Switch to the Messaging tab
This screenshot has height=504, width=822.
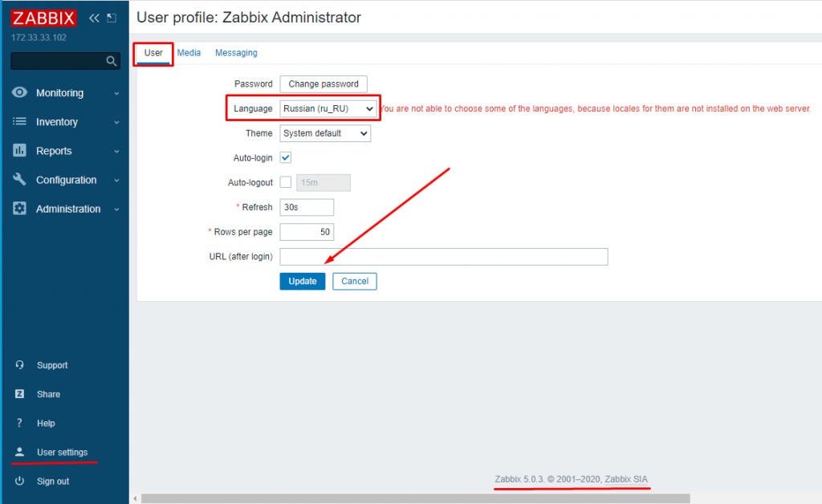[236, 53]
